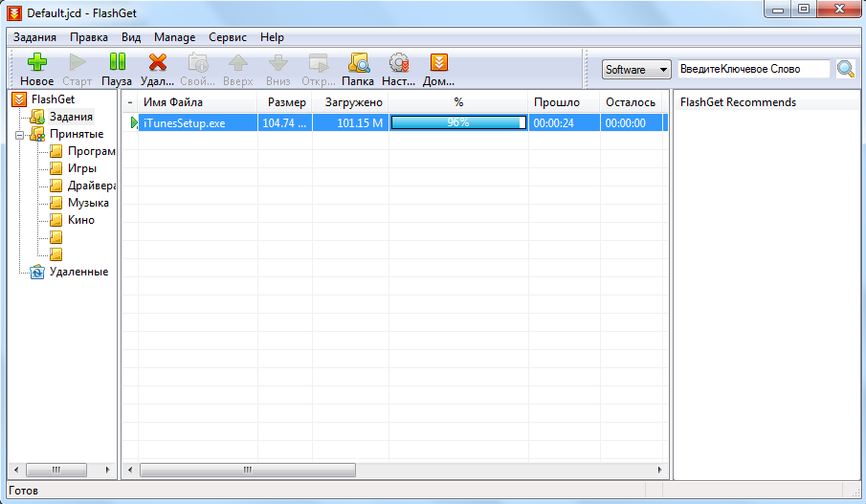Open download folder with Папка icon
The image size is (866, 504).
pos(359,62)
